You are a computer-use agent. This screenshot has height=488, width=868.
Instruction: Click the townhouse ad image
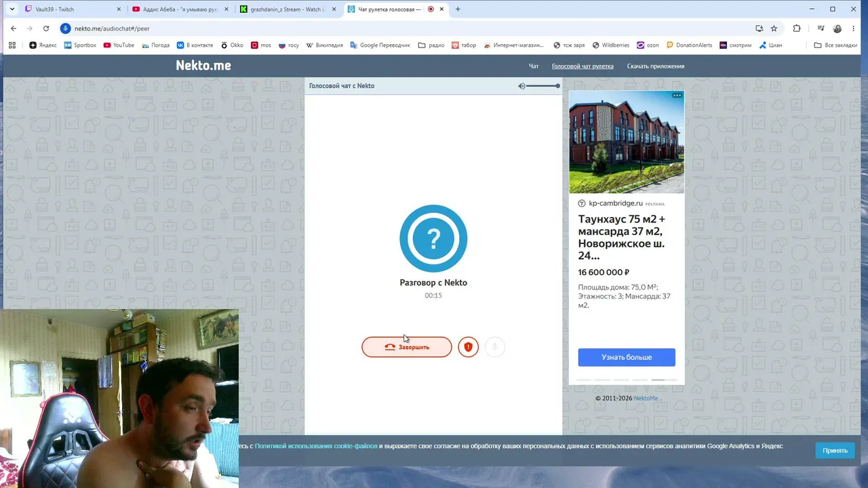click(x=627, y=142)
